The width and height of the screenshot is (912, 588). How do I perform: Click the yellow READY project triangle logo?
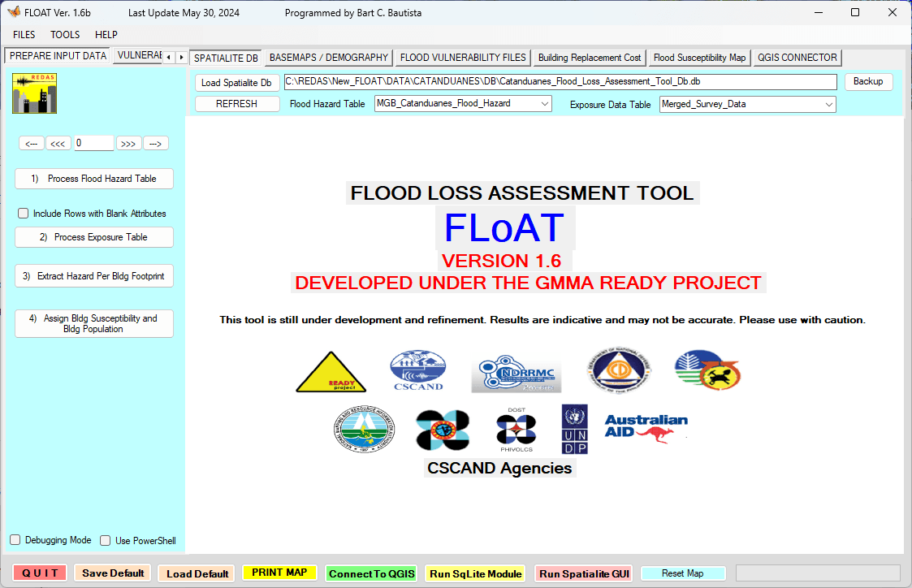331,373
